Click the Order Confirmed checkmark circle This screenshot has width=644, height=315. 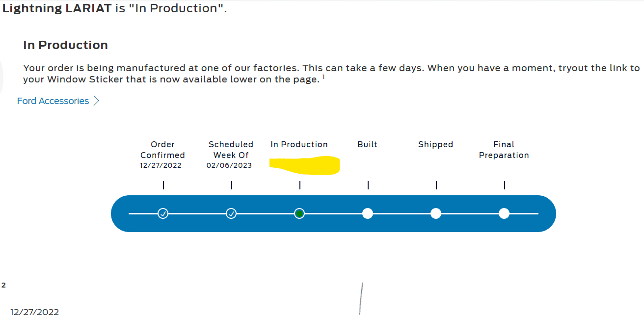(163, 213)
